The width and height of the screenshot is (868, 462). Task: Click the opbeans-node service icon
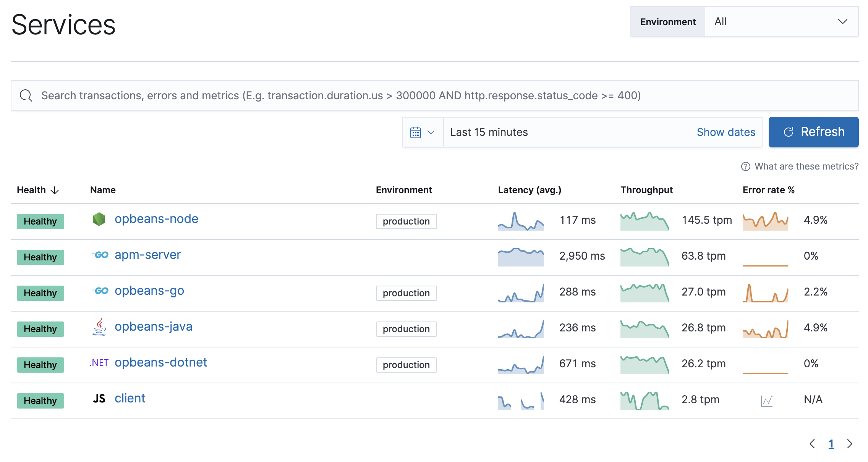click(98, 219)
